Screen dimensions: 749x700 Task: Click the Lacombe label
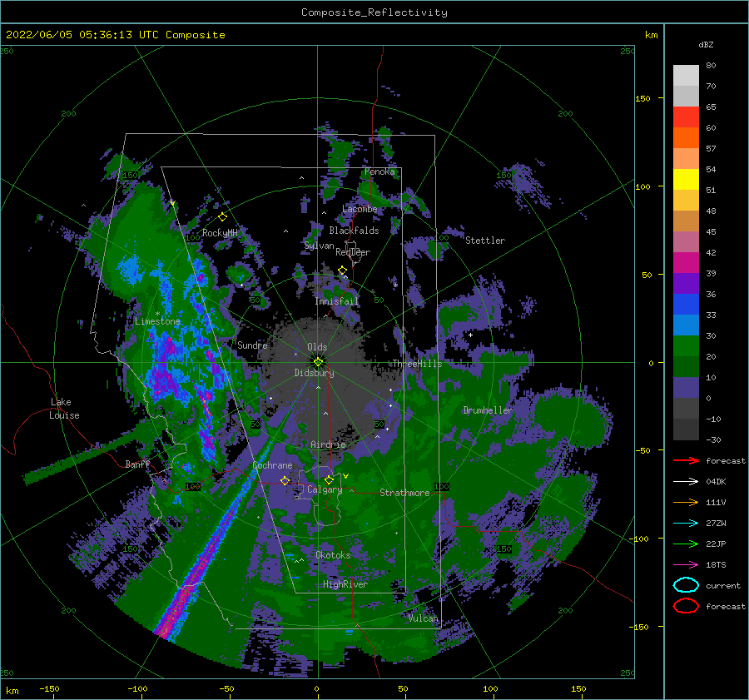360,209
